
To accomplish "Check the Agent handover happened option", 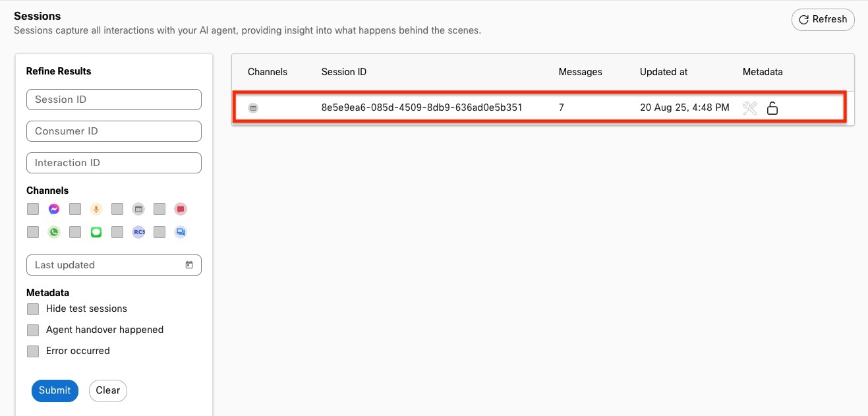I will pyautogui.click(x=33, y=330).
